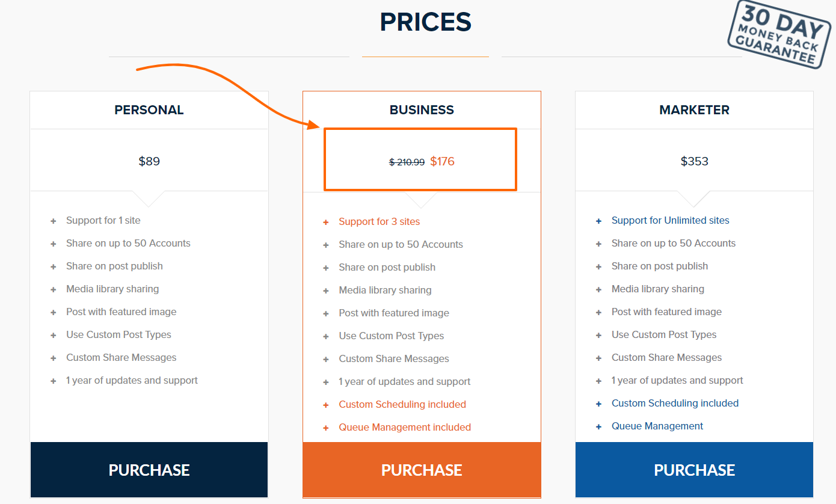Viewport: 836px width, 504px height.
Task: Select the crossed-out $210.99 price
Action: pyautogui.click(x=406, y=162)
